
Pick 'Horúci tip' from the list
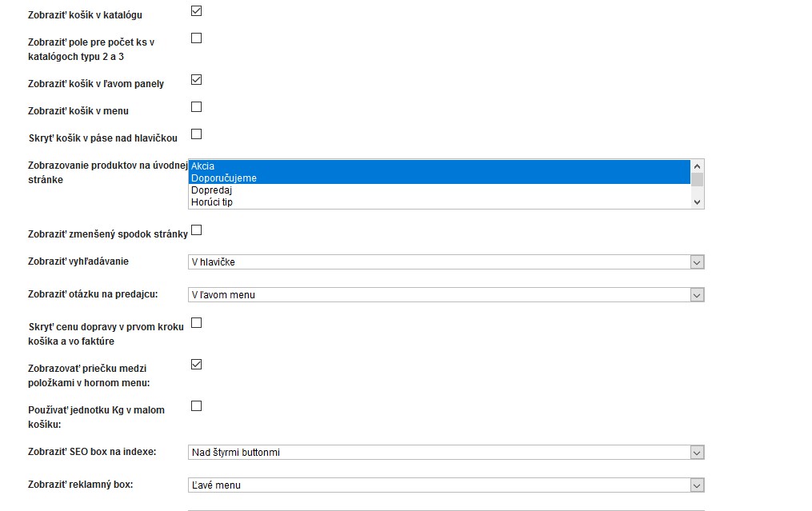(438, 202)
